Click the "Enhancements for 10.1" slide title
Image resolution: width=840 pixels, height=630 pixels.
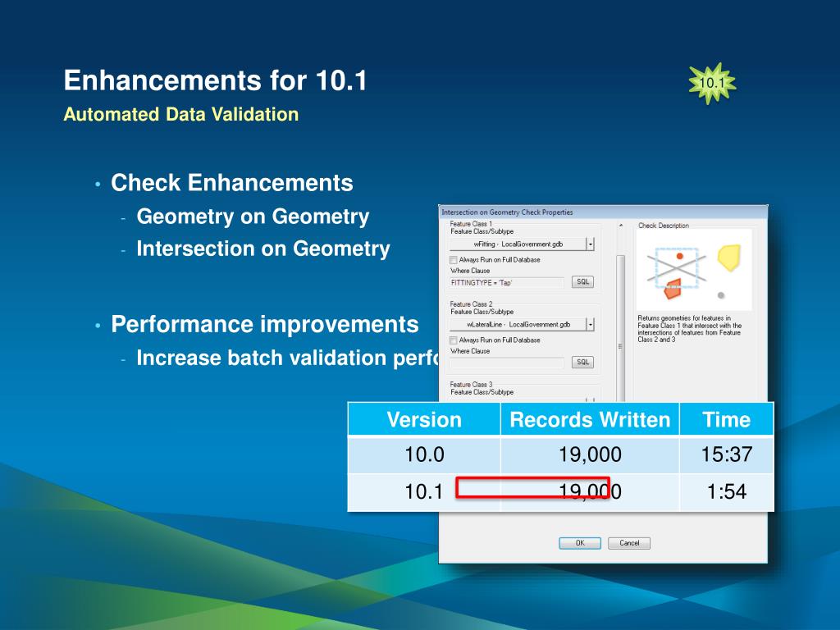[216, 80]
